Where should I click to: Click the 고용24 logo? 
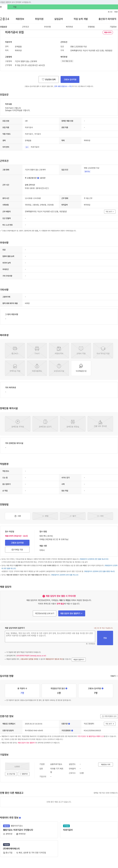point(5,19)
